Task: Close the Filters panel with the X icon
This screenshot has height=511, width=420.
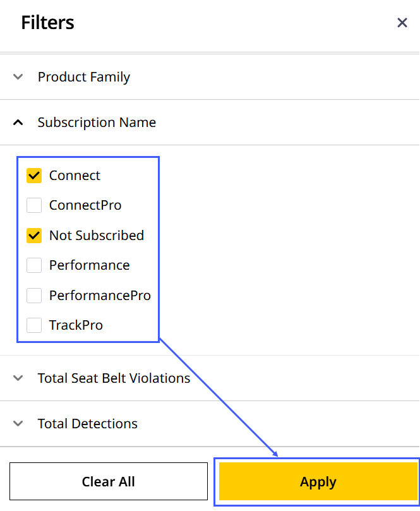Action: pos(402,23)
